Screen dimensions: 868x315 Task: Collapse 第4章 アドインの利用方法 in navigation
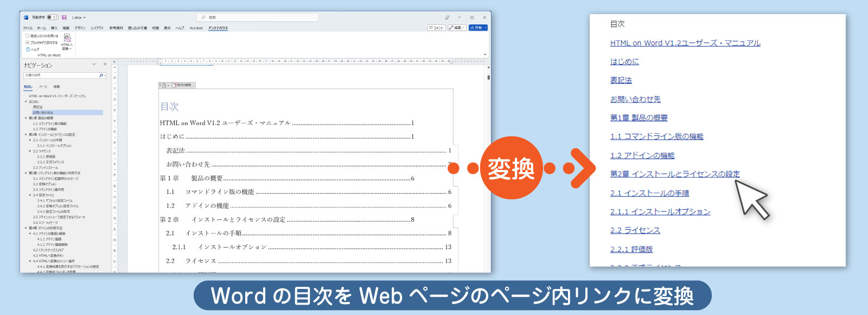(x=25, y=228)
